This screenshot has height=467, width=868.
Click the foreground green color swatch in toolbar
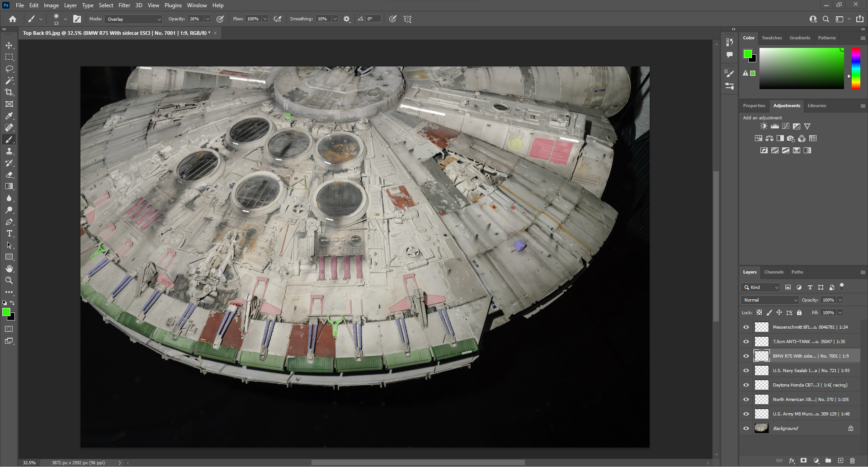6,312
